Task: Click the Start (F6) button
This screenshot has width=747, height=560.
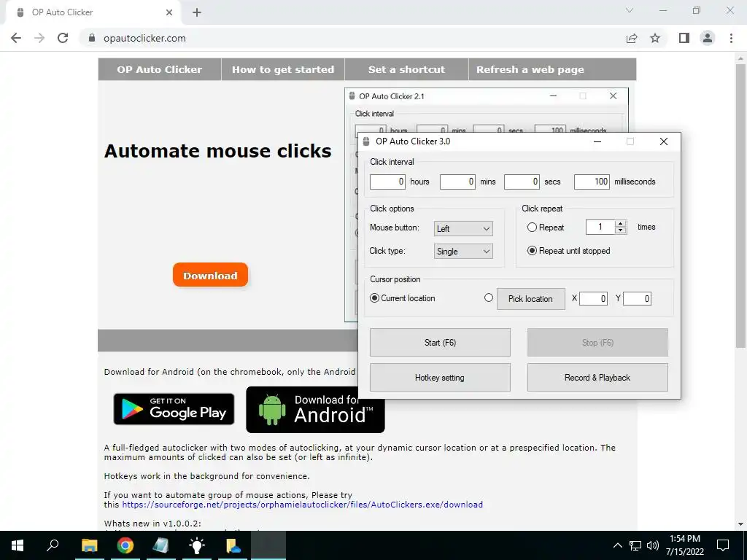Action: pyautogui.click(x=440, y=343)
